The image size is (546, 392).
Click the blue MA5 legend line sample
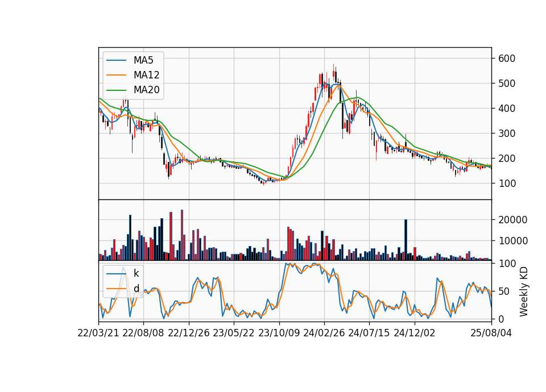pos(116,60)
